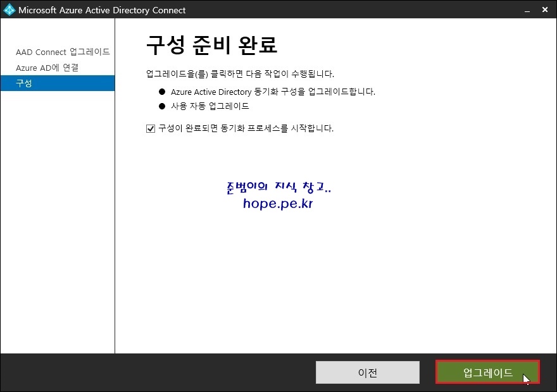This screenshot has width=557, height=392.
Task: Minimize the Azure AD Connect window
Action: [x=527, y=10]
